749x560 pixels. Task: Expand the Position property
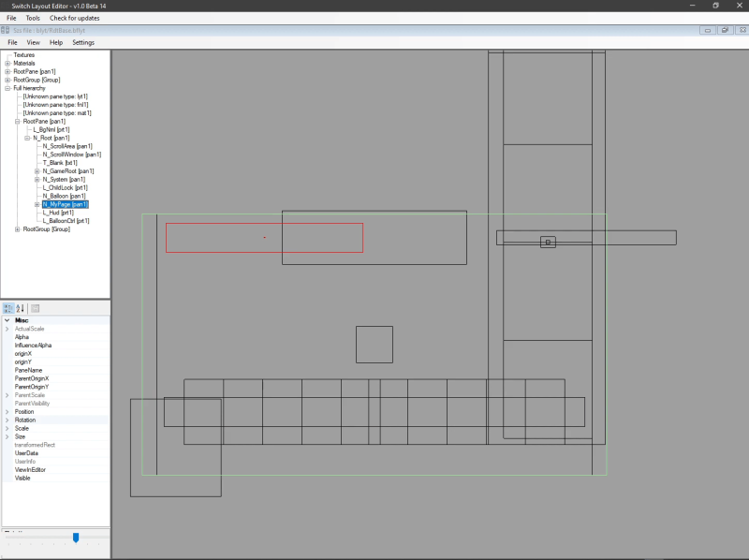pyautogui.click(x=7, y=412)
